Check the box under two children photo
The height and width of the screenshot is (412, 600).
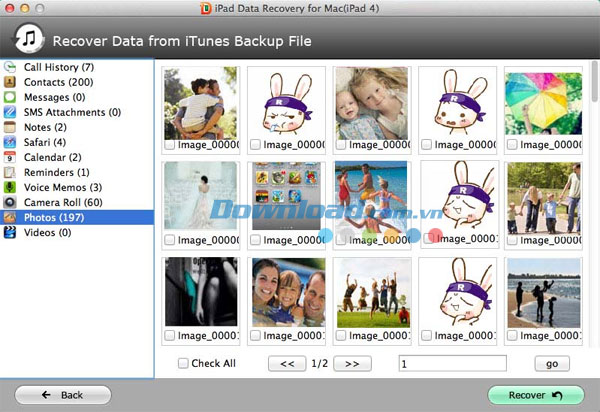click(341, 145)
